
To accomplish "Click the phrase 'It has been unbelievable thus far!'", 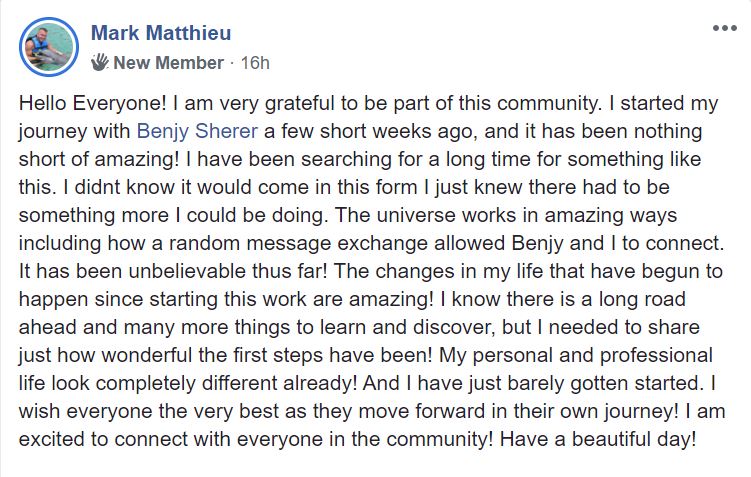I will (173, 271).
